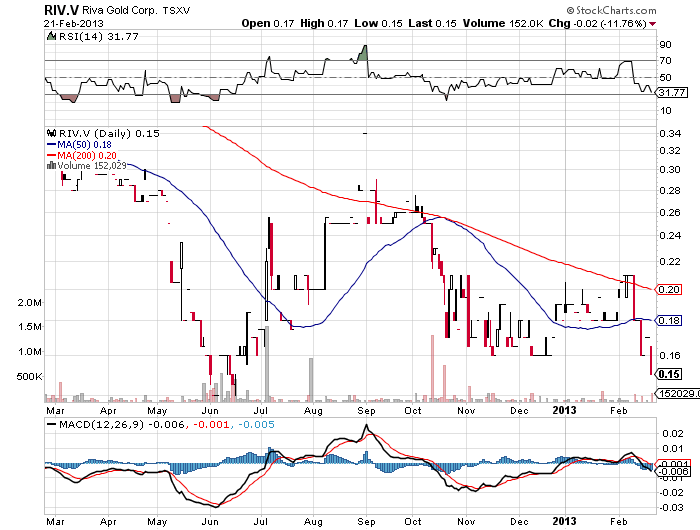Click the Sep label under price chart
The height and width of the screenshot is (530, 700).
click(366, 410)
